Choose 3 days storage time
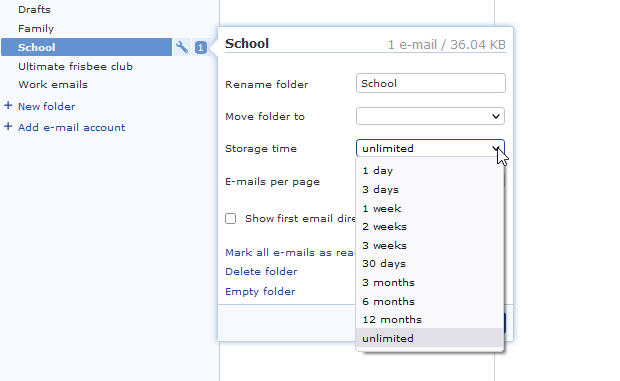The image size is (620, 381). point(430,190)
